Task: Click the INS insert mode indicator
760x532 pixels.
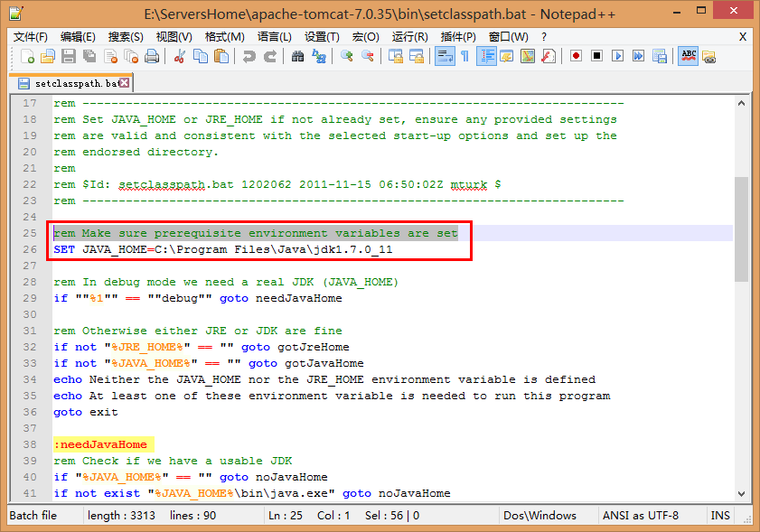Action: (719, 516)
